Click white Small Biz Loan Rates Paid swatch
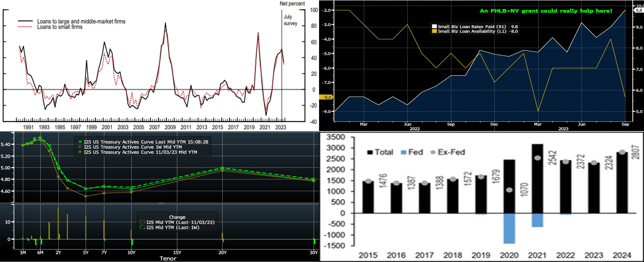Image resolution: width=644 pixels, height=262 pixels. point(434,26)
